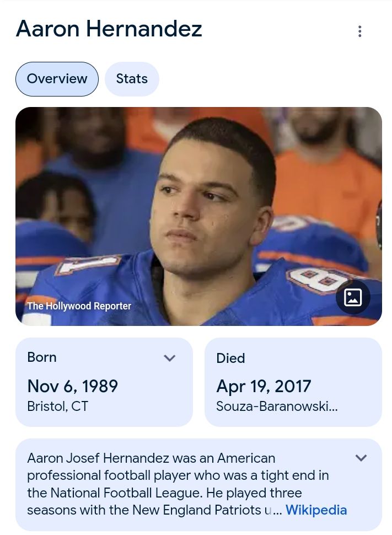Open the Aaron Hernandez photo
The width and height of the screenshot is (392, 535).
click(x=198, y=216)
